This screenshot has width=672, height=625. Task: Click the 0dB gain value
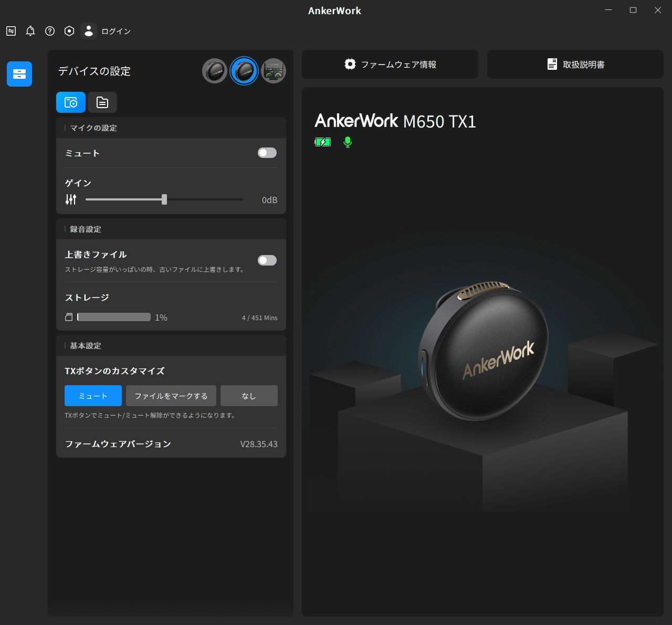click(x=269, y=200)
